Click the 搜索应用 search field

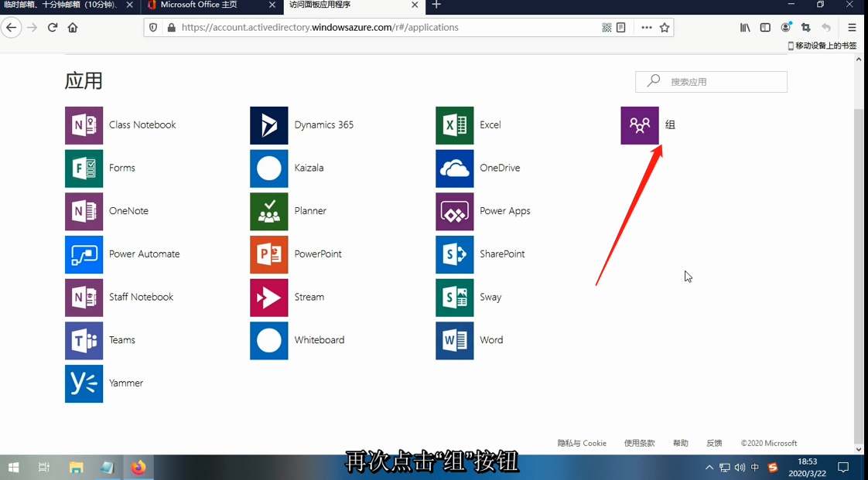tap(711, 82)
